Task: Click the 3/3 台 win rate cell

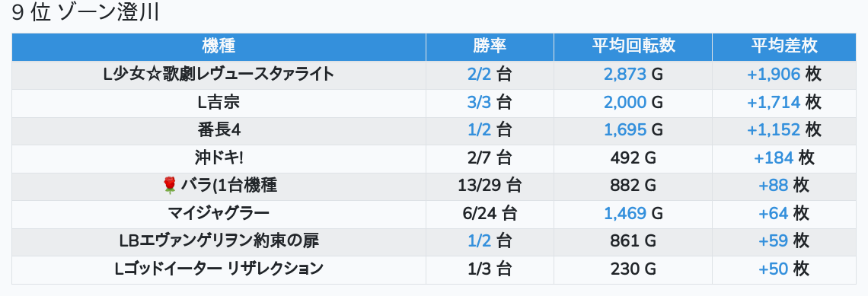Action: [x=490, y=103]
